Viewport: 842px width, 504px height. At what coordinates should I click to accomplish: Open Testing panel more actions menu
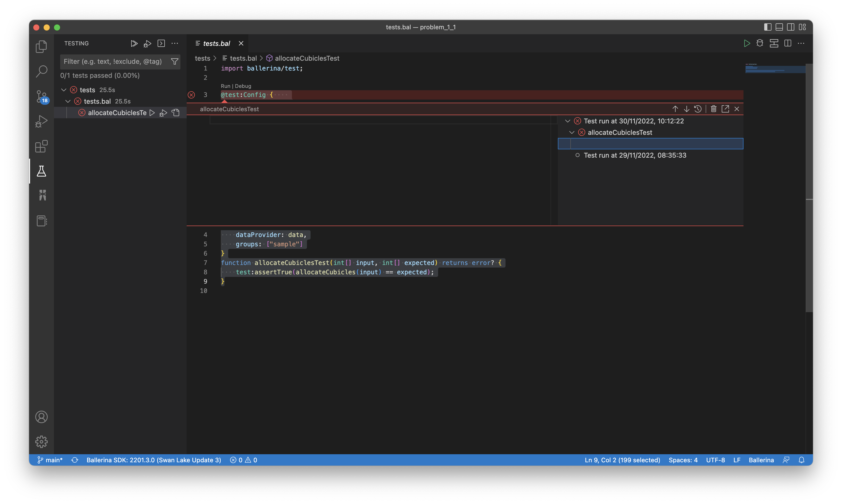click(174, 44)
